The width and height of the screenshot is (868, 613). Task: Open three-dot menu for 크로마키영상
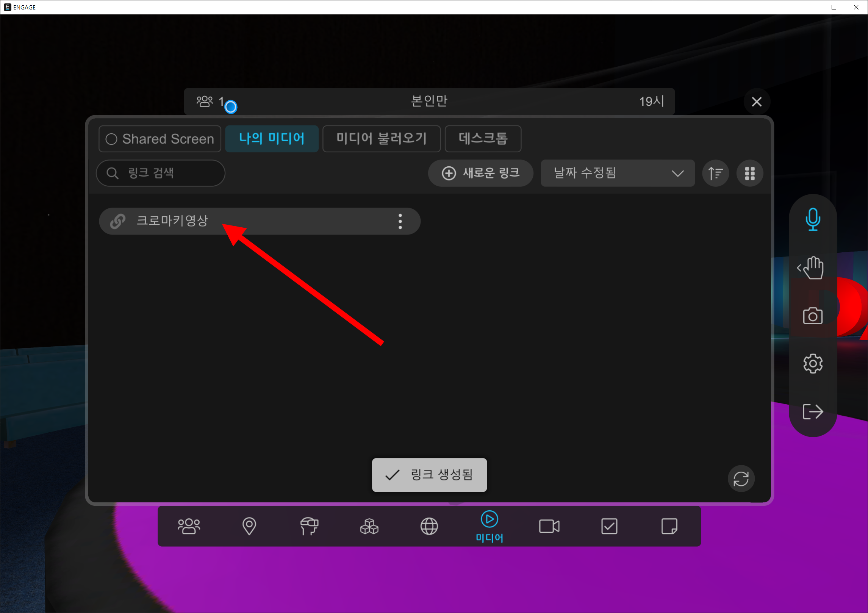pyautogui.click(x=400, y=221)
